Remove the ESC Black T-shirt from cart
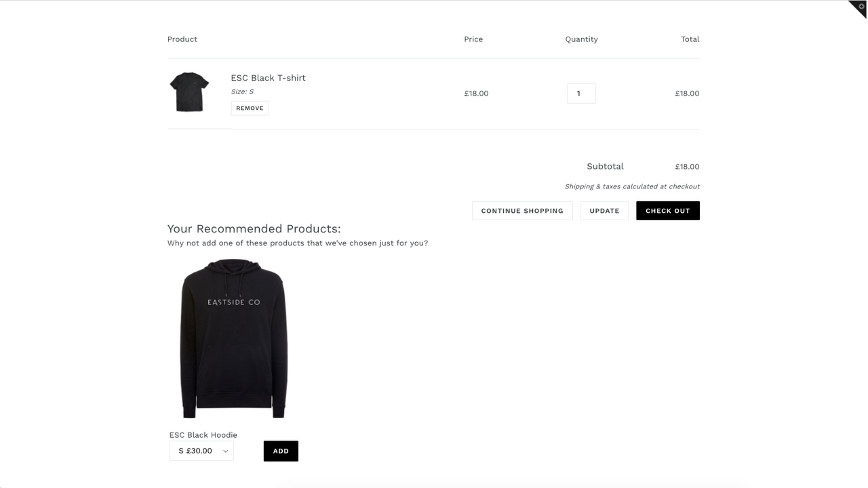Image resolution: width=868 pixels, height=488 pixels. click(x=250, y=108)
